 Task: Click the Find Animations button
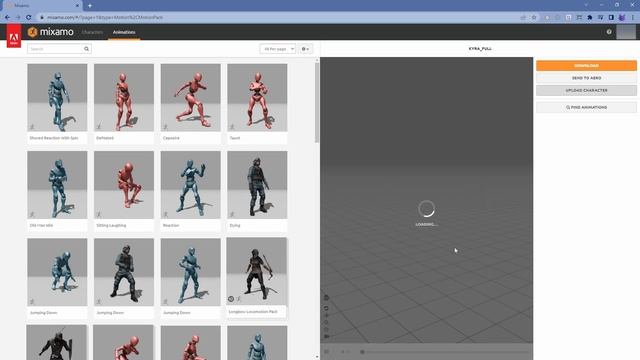pyautogui.click(x=586, y=107)
